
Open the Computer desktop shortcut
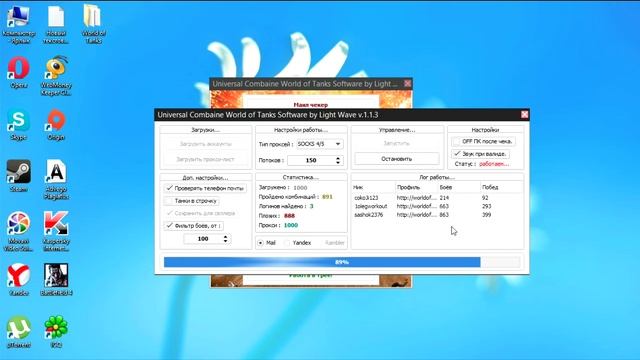(18, 23)
